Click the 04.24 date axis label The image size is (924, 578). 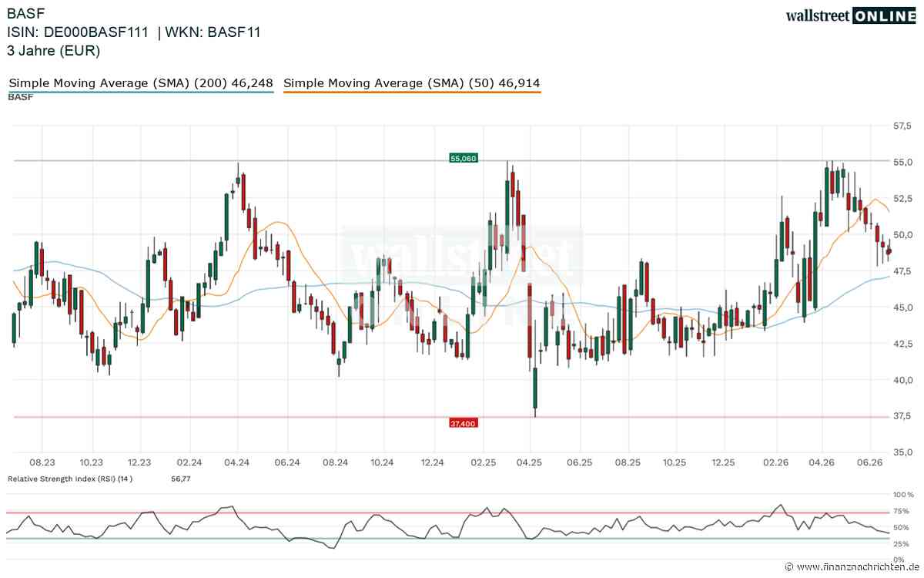pyautogui.click(x=237, y=462)
